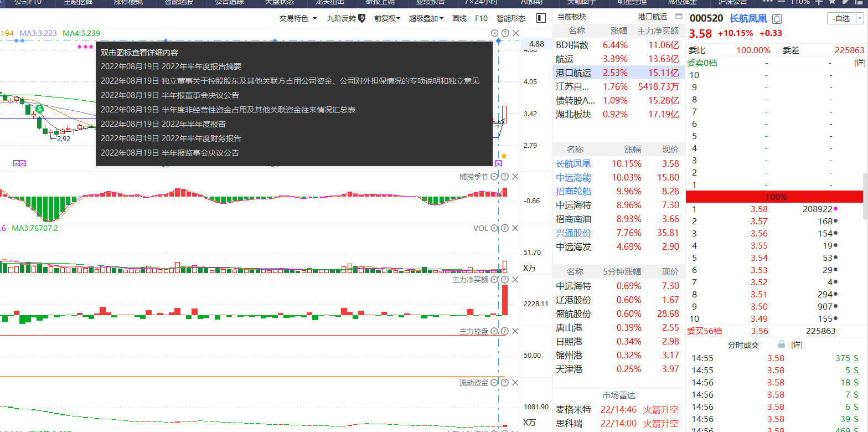
Task: Select 中远海能 in the sector stock list
Action: [573, 177]
